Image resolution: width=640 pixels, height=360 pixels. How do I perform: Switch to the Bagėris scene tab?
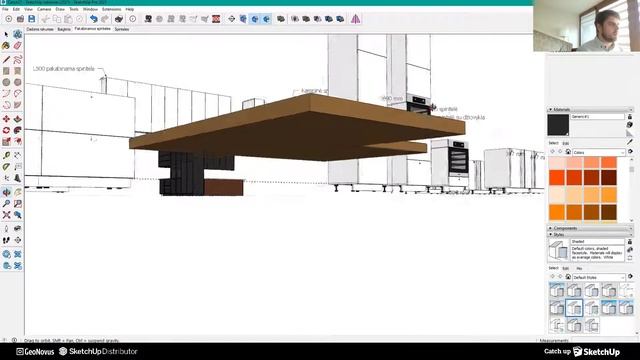pyautogui.click(x=64, y=29)
